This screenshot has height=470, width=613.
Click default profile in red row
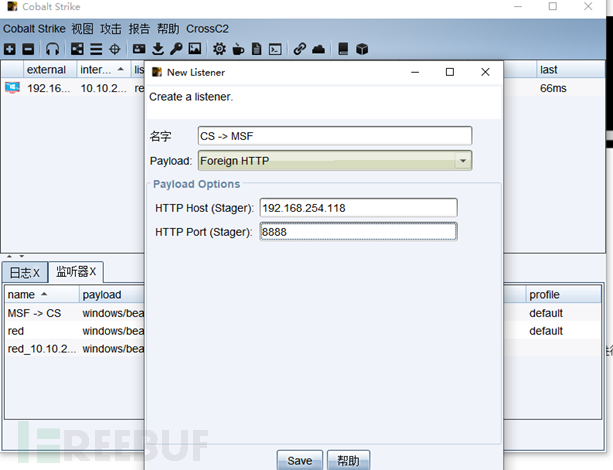pos(546,331)
